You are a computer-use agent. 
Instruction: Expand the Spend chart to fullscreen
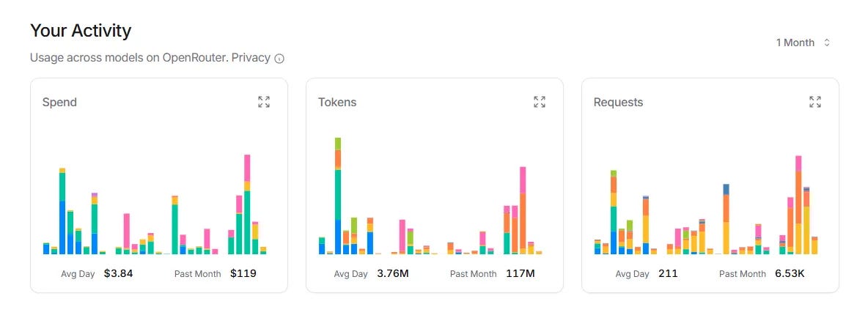click(263, 102)
